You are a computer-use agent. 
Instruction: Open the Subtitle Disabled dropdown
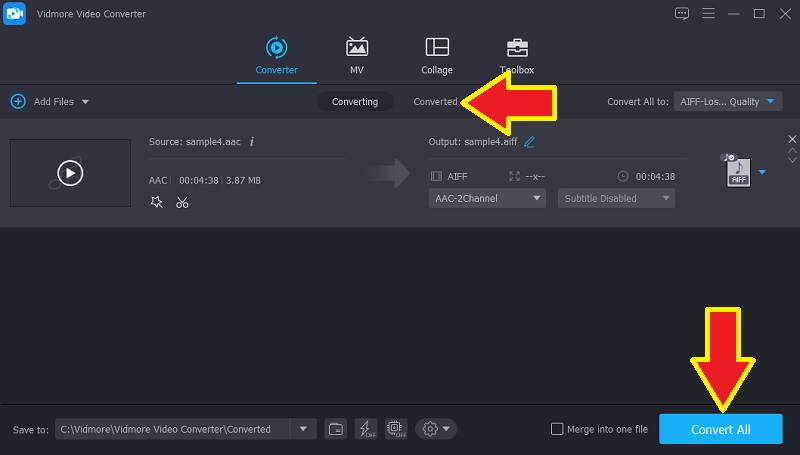pyautogui.click(x=616, y=198)
